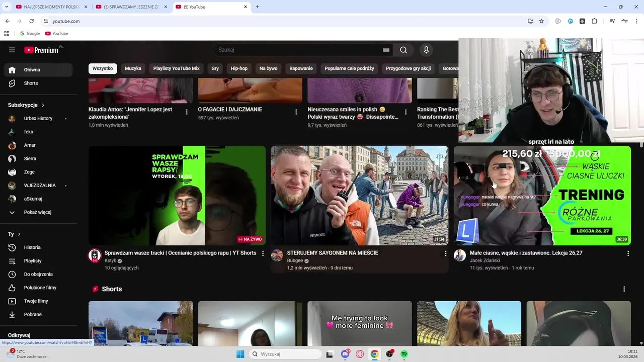Select Playlisty YouTube Mix chip
The width and height of the screenshot is (644, 362).
[x=177, y=68]
